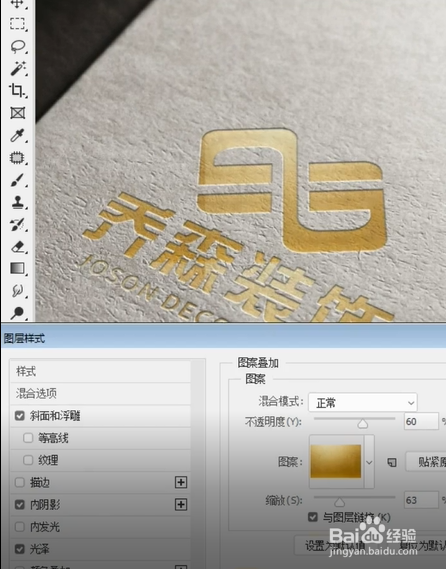Uncheck the 内阴影 inner shadow checkbox
This screenshot has width=446, height=569.
tap(20, 504)
